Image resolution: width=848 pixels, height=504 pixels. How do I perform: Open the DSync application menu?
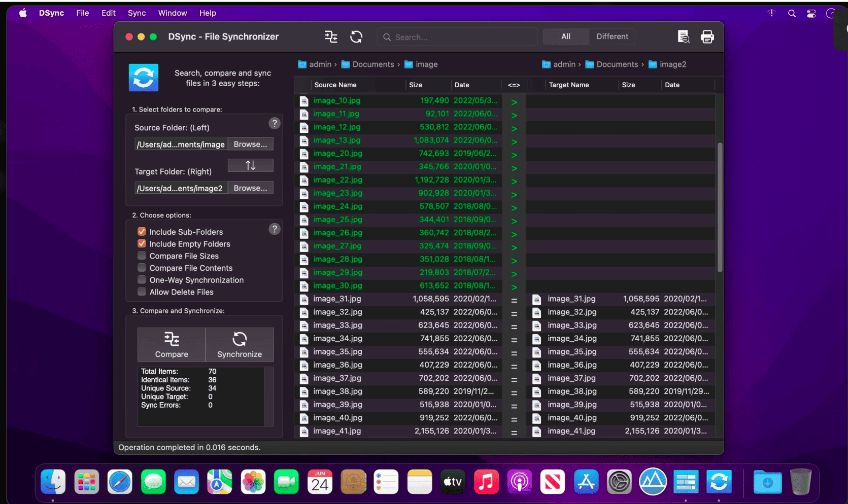(x=51, y=13)
